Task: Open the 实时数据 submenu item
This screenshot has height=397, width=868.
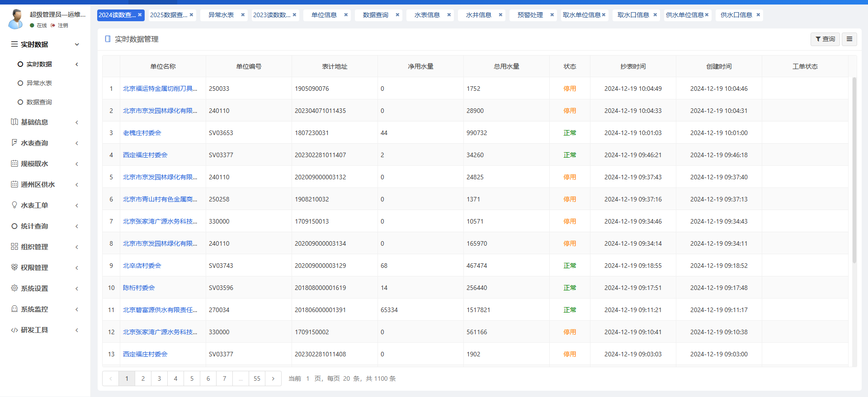Action: point(39,64)
